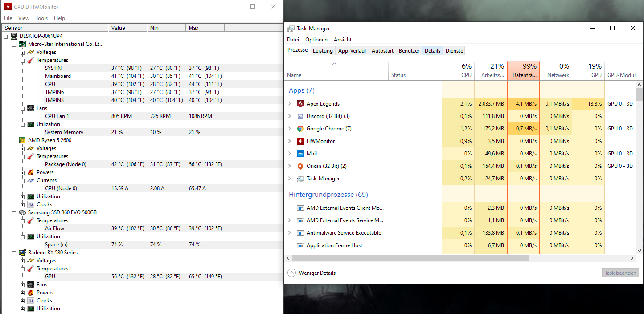This screenshot has height=314, width=644.
Task: Open the Tools menu in HWMonitor
Action: click(x=41, y=18)
